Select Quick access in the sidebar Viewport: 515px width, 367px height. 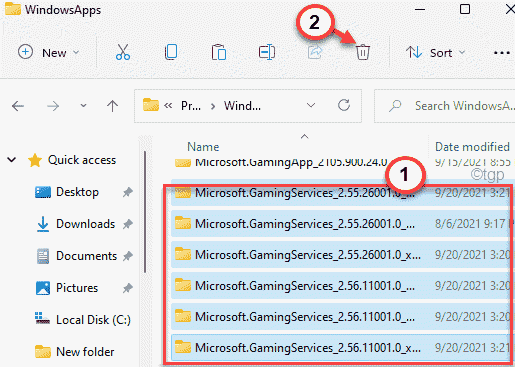point(82,160)
